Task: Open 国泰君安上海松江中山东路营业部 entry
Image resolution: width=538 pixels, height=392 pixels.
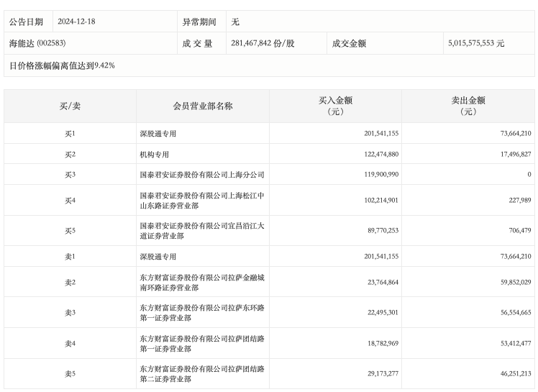Action: tap(202, 200)
